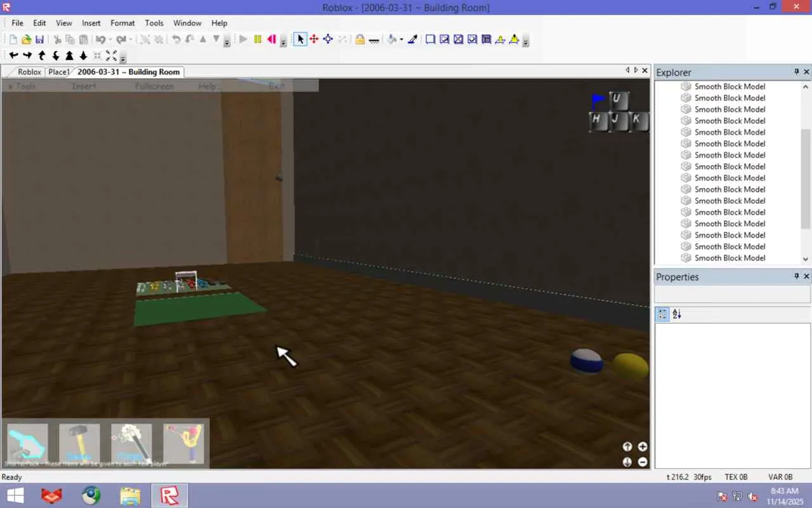The height and width of the screenshot is (508, 812).
Task: Select the red Move tool
Action: click(314, 39)
